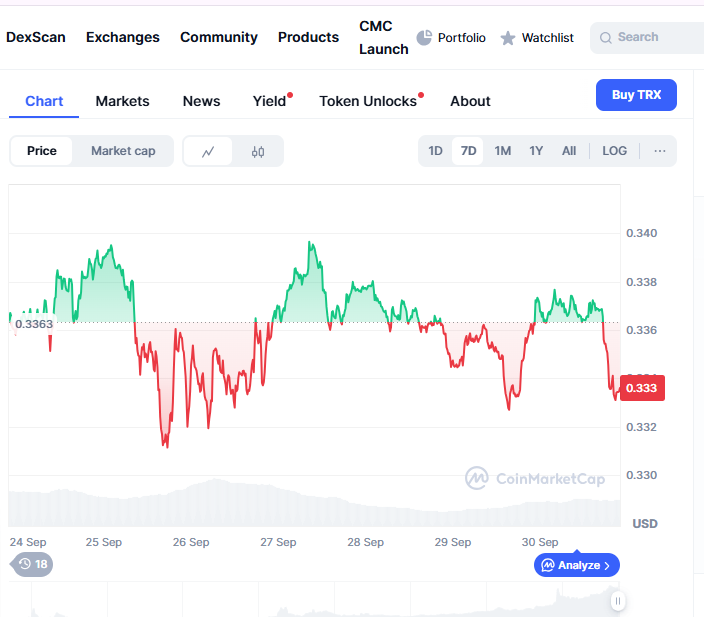
Task: Toggle chart to Price view
Action: tap(42, 151)
